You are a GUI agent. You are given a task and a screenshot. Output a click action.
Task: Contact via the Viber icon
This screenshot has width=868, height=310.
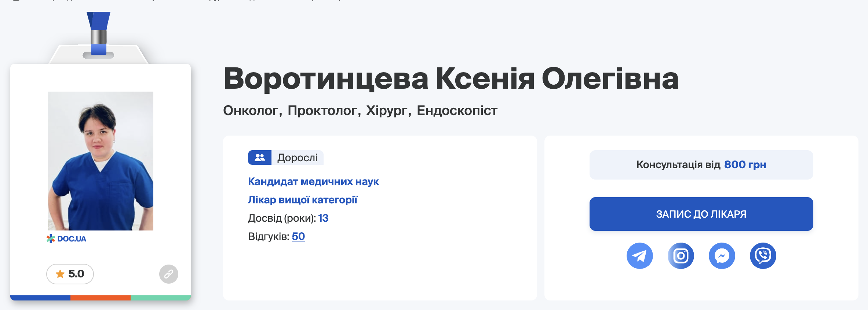click(x=763, y=256)
